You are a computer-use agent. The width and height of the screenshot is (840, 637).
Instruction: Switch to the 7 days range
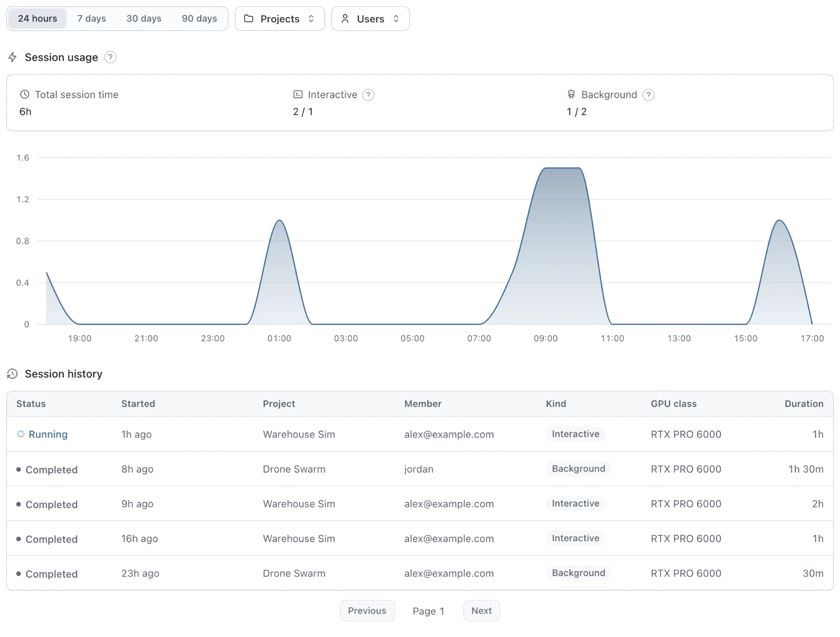[91, 18]
